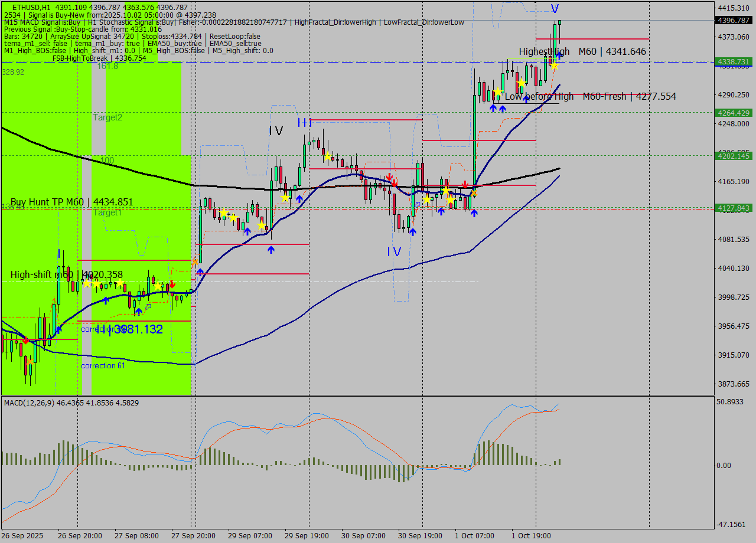Click the blue wave I label above High-shift
The height and width of the screenshot is (543, 756).
[x=59, y=253]
